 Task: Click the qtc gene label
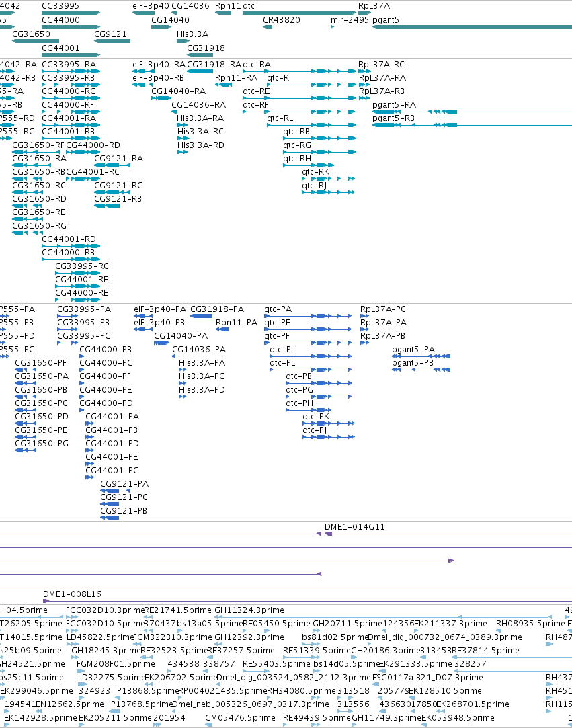(x=249, y=6)
